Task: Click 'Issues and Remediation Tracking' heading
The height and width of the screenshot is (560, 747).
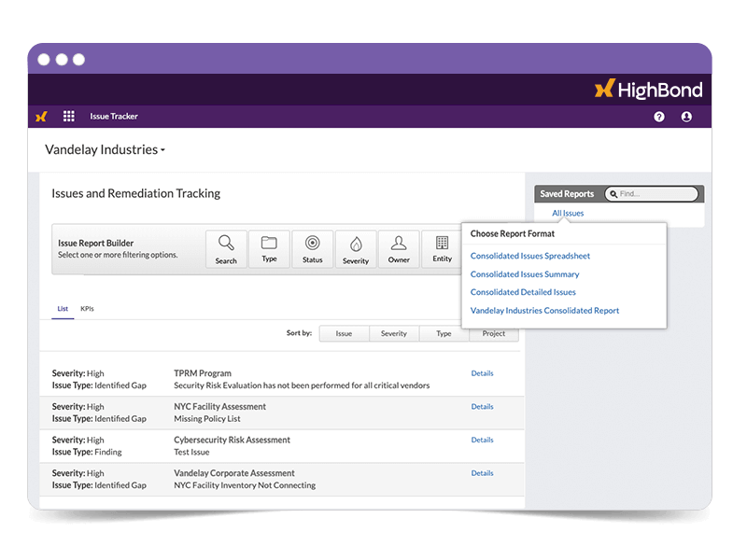Action: point(135,193)
